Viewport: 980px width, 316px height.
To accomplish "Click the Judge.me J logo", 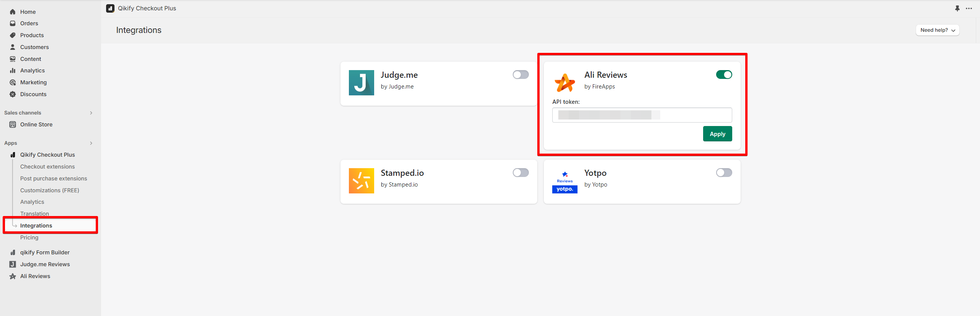I will [361, 83].
